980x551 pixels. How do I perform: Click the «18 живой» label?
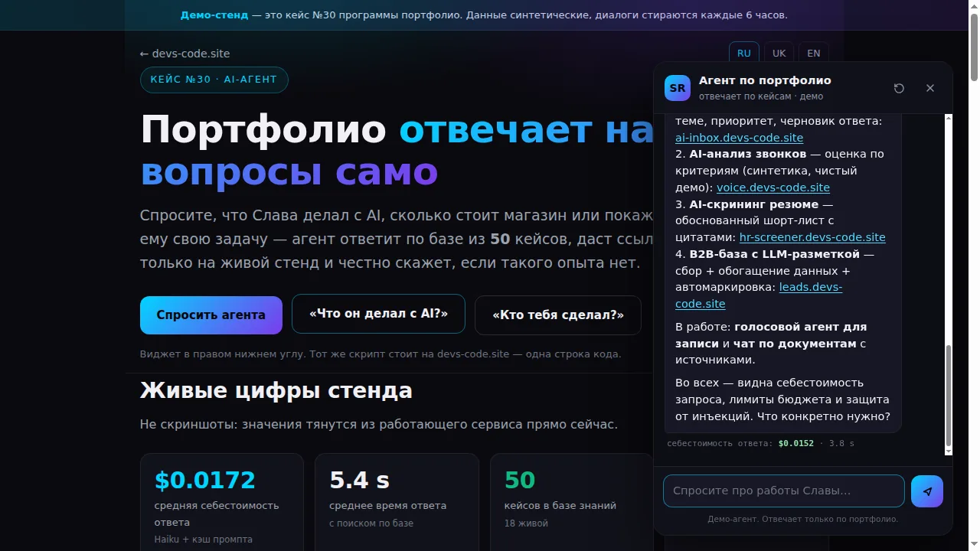[x=526, y=523]
